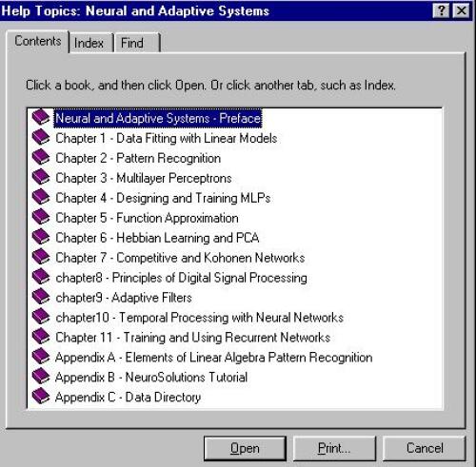This screenshot has height=467, width=476.
Task: Click the Print... button
Action: coord(334,448)
